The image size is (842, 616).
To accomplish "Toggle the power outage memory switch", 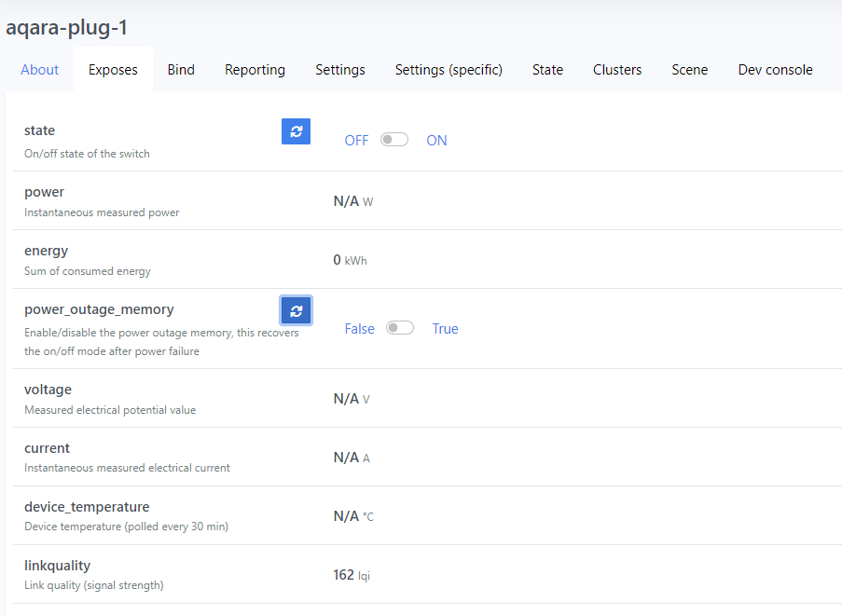I will click(400, 328).
